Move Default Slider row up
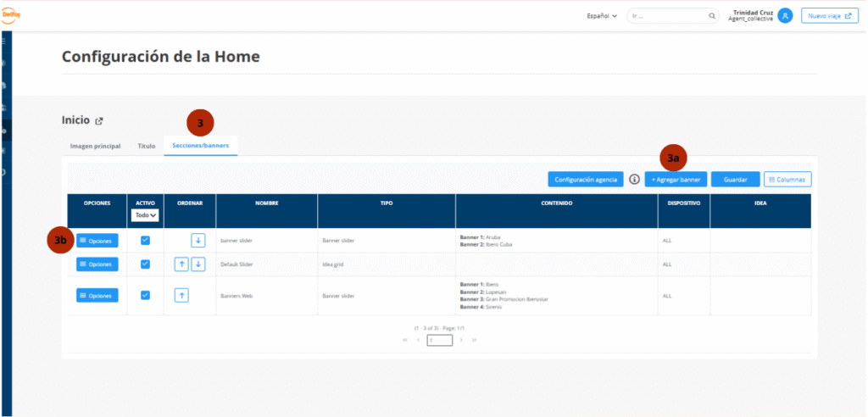The image size is (868, 417). [181, 264]
